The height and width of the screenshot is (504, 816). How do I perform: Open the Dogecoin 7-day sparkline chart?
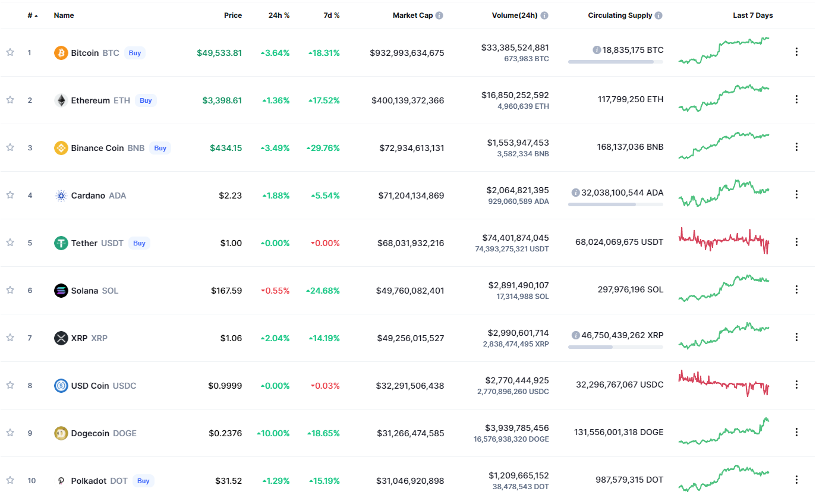coord(724,431)
